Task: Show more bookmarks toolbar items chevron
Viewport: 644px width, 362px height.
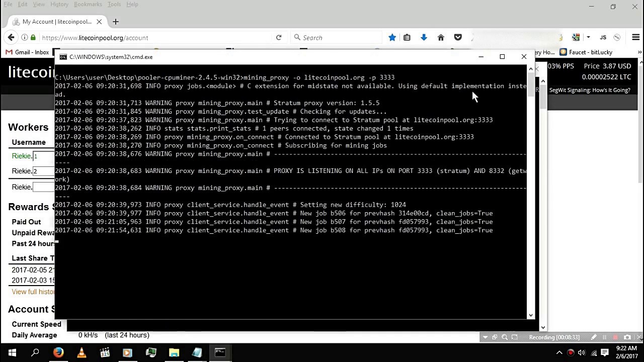Action: coord(639,52)
